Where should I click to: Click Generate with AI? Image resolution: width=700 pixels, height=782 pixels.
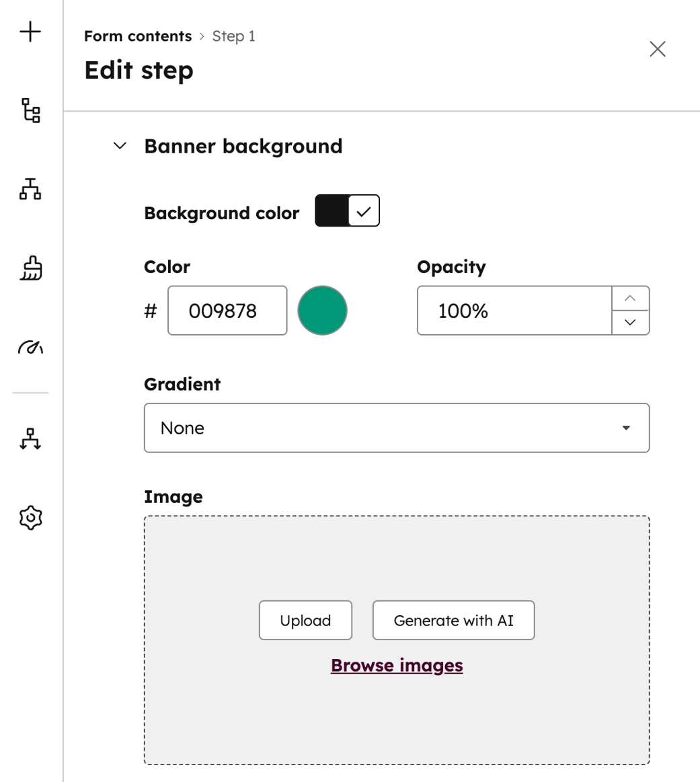pos(453,620)
